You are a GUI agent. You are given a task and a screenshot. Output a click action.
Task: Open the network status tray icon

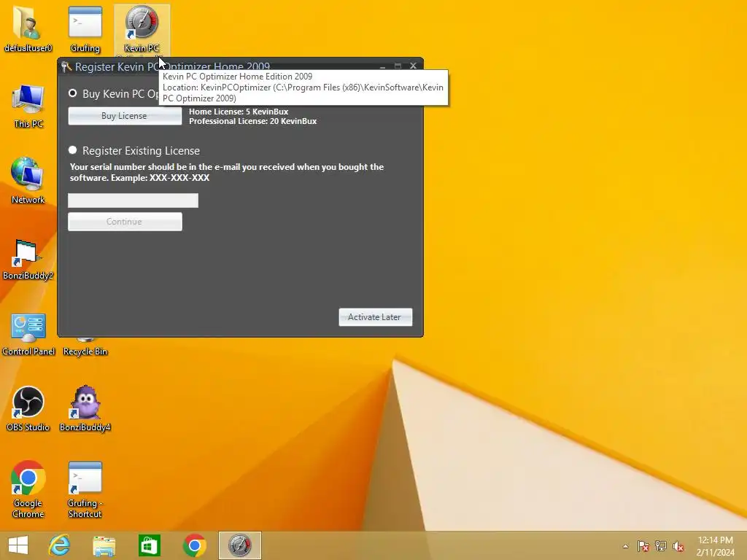pyautogui.click(x=661, y=546)
